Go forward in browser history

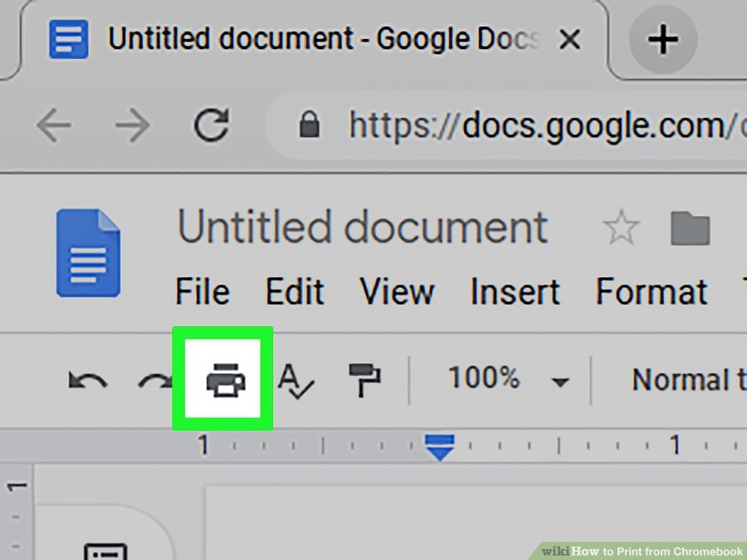[x=133, y=125]
